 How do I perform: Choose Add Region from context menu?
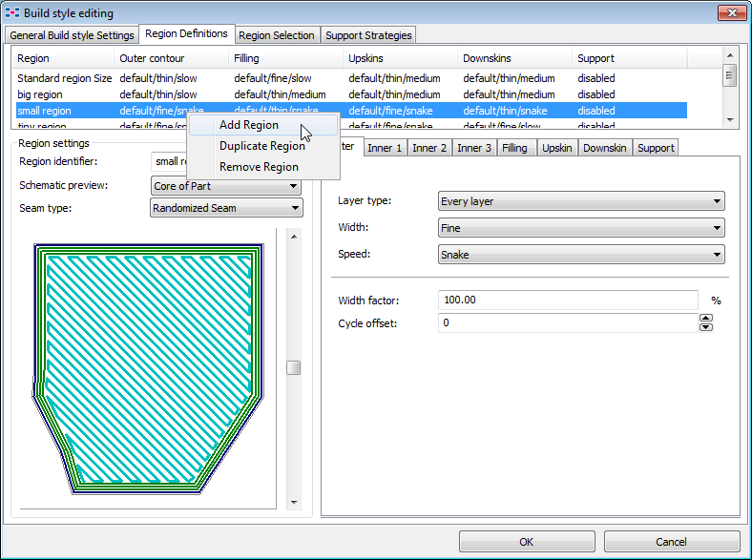pos(249,125)
